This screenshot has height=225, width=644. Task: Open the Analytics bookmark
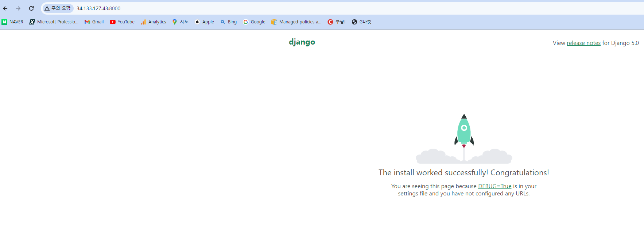(153, 22)
